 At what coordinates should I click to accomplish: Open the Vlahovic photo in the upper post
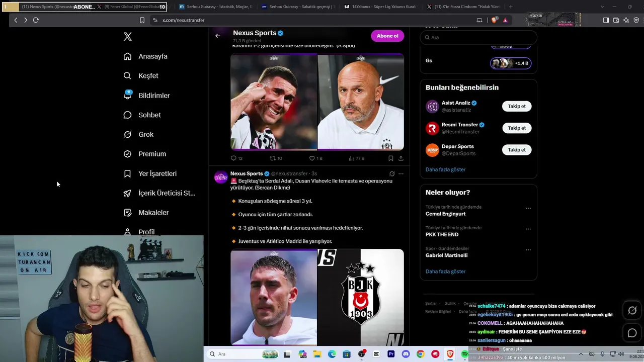pos(274,102)
